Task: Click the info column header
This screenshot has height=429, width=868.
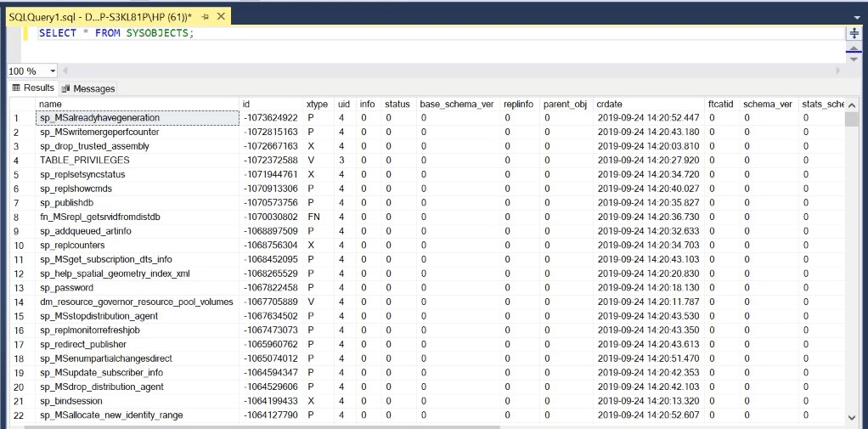Action: point(368,104)
